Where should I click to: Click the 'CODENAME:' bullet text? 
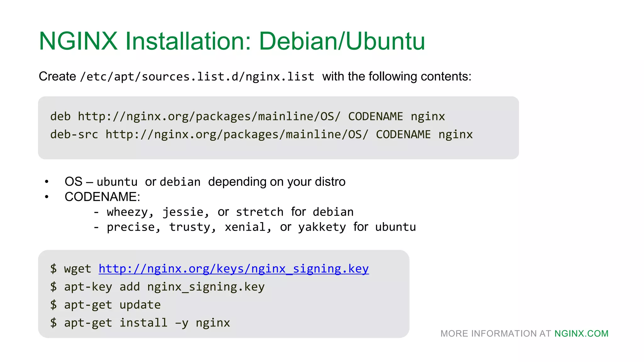(102, 197)
